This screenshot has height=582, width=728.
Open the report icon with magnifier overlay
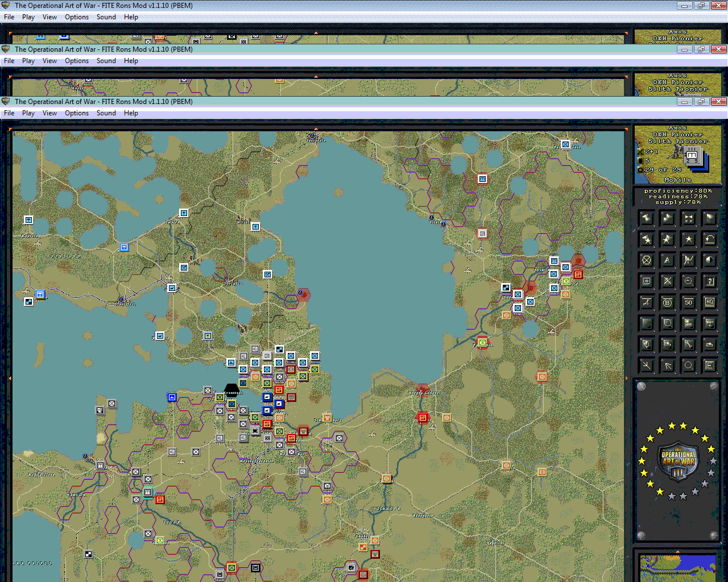click(667, 323)
